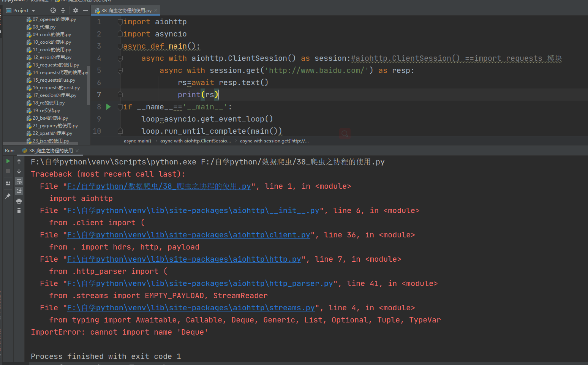The image size is (588, 365).
Task: Click the ImportError message line in console
Action: coord(119,332)
